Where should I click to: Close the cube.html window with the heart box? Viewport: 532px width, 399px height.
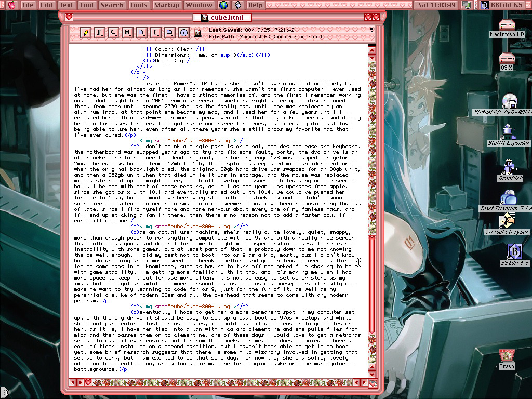[x=69, y=17]
